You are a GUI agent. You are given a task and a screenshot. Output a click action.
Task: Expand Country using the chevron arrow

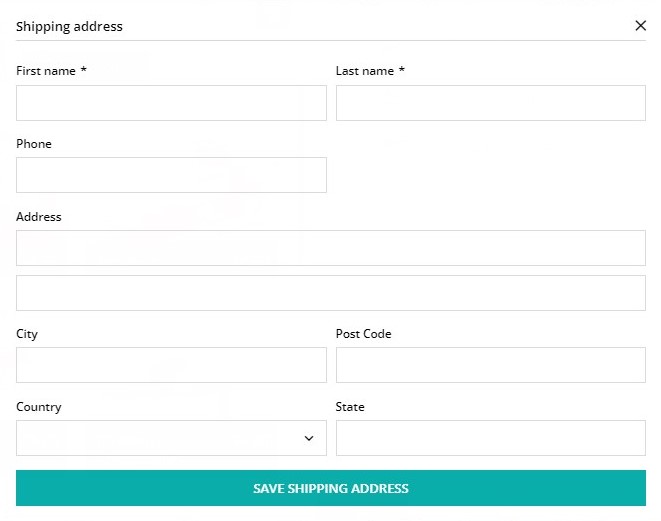(x=309, y=438)
